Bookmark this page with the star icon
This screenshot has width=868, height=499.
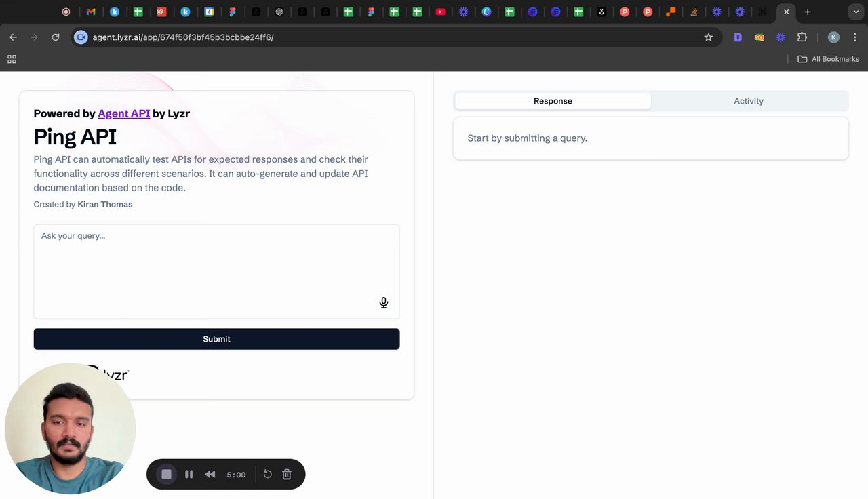709,37
